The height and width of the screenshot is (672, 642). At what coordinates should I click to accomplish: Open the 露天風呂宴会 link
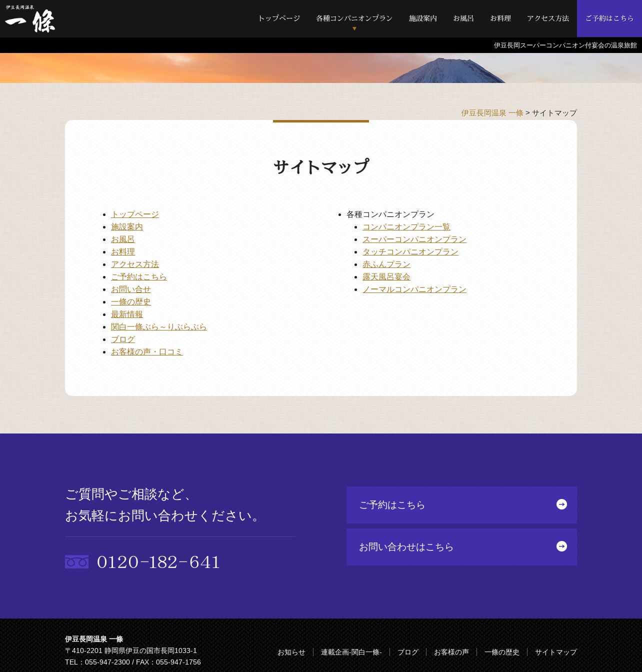[x=386, y=276]
